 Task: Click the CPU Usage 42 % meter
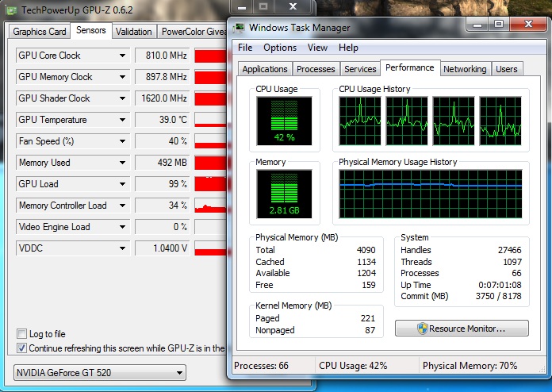[284, 121]
